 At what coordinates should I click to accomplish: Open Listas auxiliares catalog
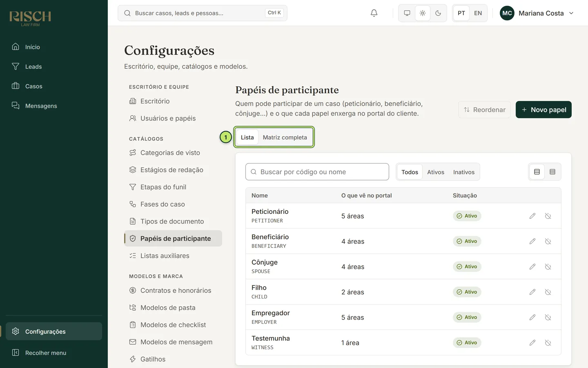[x=173, y=256]
